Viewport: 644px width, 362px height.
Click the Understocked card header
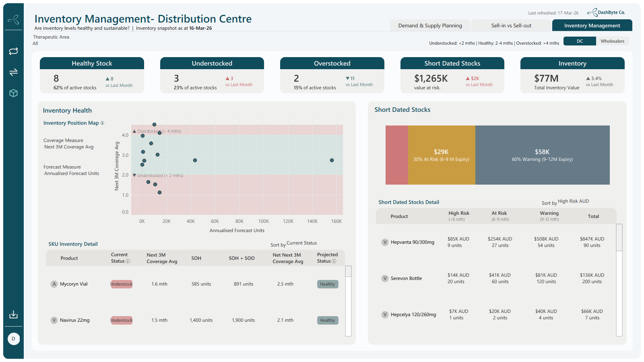pos(212,63)
